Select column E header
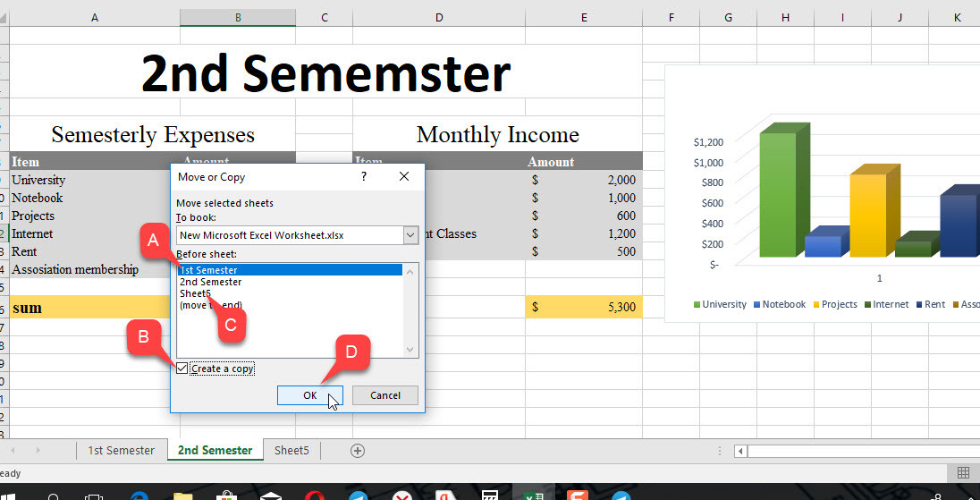980x500 pixels. 584,18
